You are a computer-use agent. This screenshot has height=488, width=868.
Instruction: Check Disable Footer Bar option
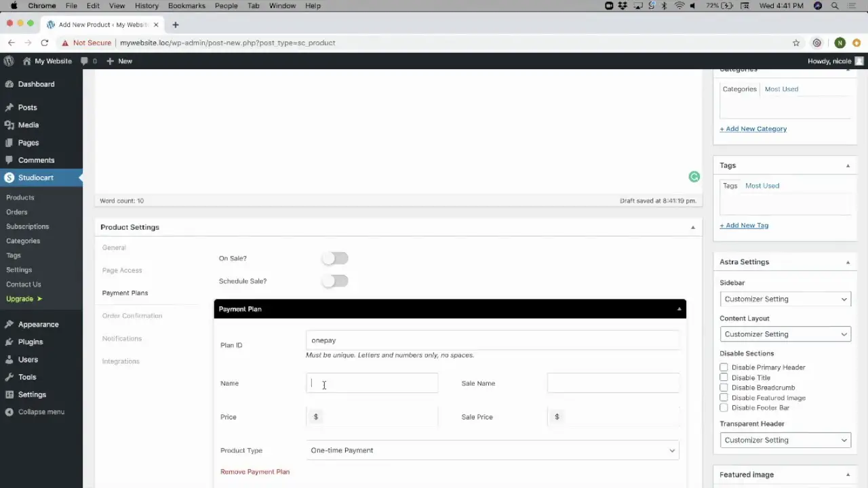[724, 408]
